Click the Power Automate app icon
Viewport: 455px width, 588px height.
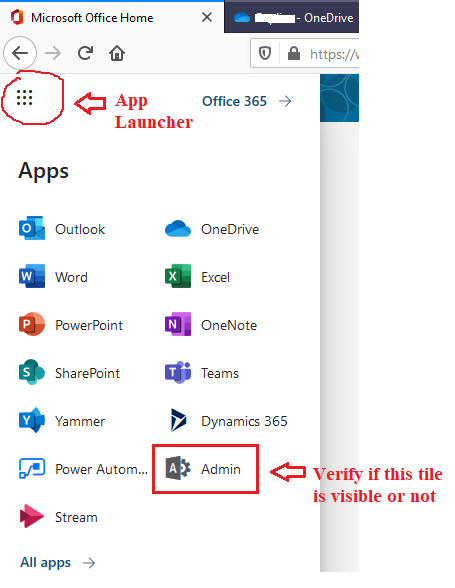[x=32, y=468]
